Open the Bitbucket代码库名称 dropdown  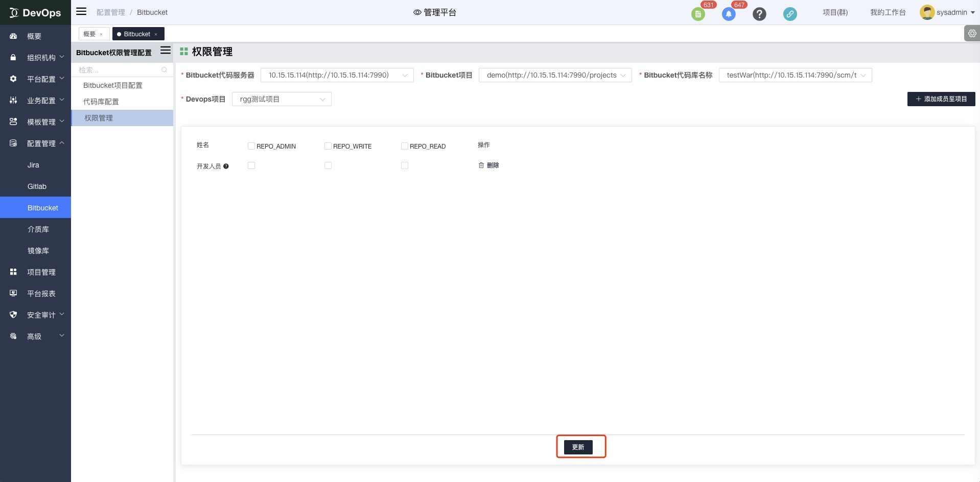click(x=796, y=75)
